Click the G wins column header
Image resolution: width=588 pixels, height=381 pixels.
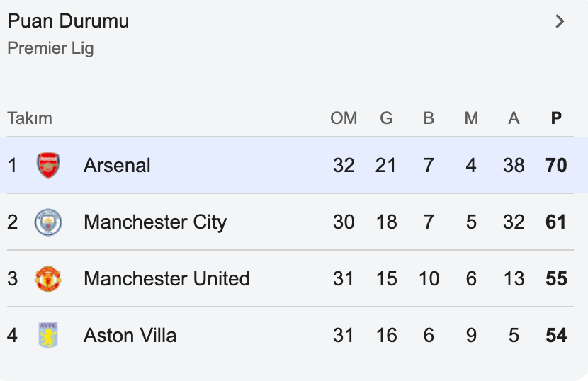tap(386, 118)
